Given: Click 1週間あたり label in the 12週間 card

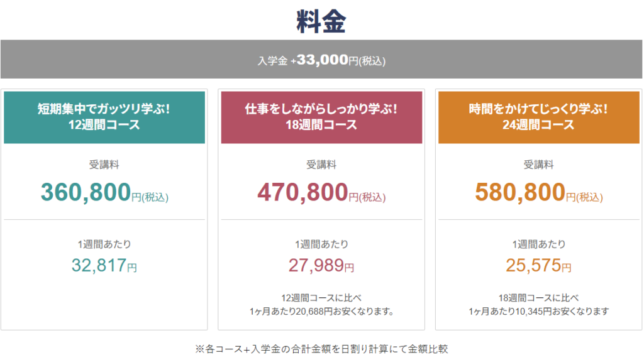Looking at the screenshot, I should [104, 244].
